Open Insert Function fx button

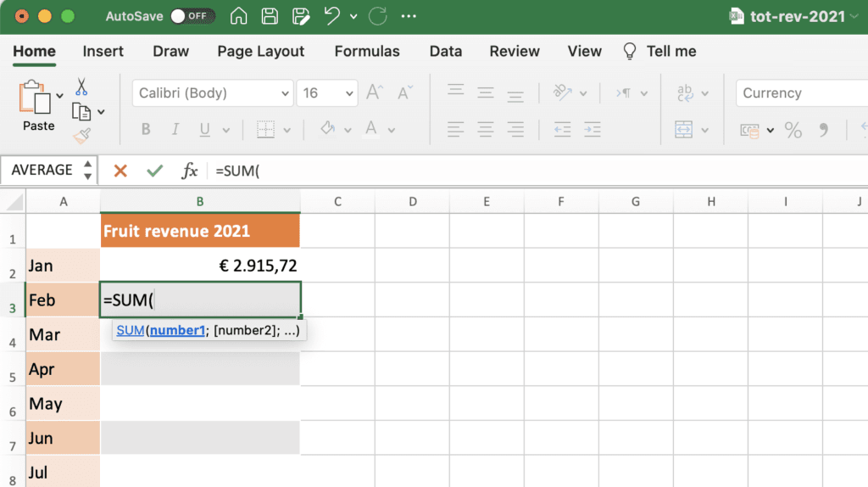190,171
